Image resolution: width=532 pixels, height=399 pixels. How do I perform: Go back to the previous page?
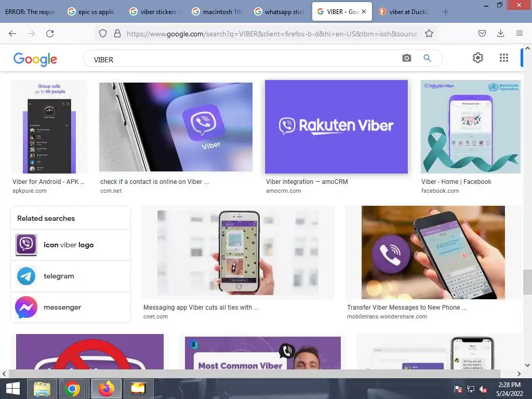click(12, 34)
